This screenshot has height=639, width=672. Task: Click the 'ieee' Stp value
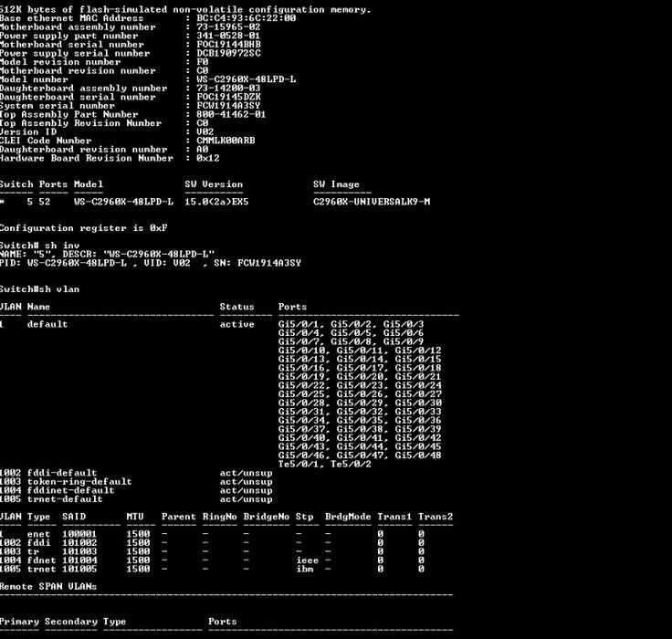(308, 560)
